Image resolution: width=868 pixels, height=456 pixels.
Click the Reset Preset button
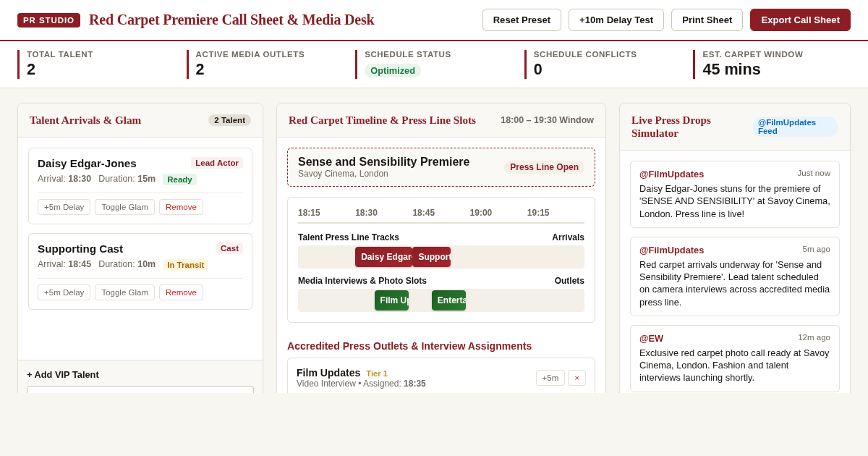tap(522, 20)
